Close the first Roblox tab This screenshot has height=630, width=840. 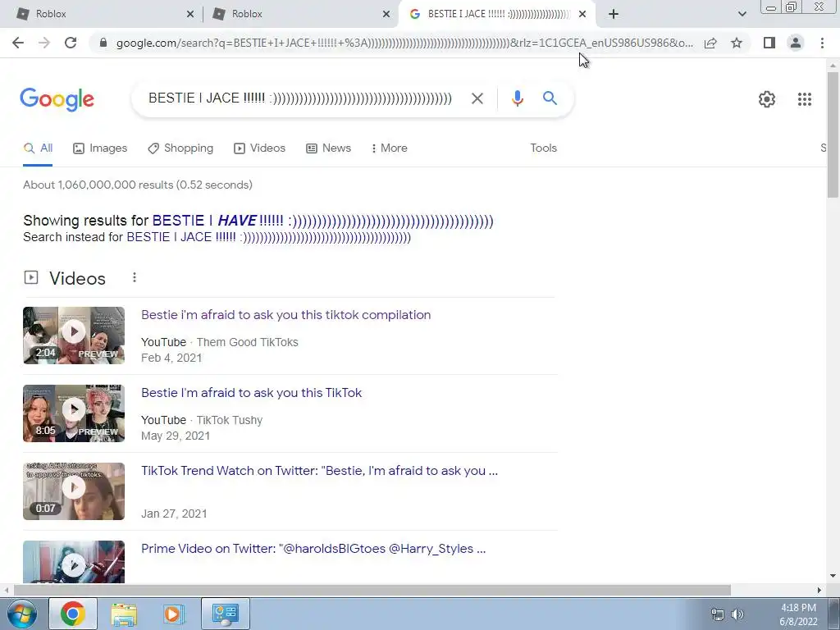pos(189,14)
